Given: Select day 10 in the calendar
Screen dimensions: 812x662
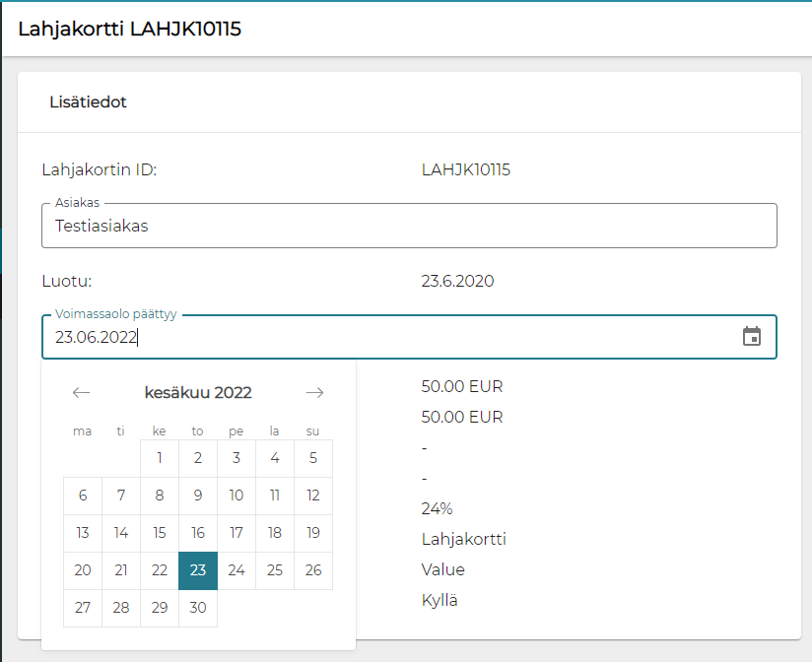Looking at the screenshot, I should coord(237,496).
